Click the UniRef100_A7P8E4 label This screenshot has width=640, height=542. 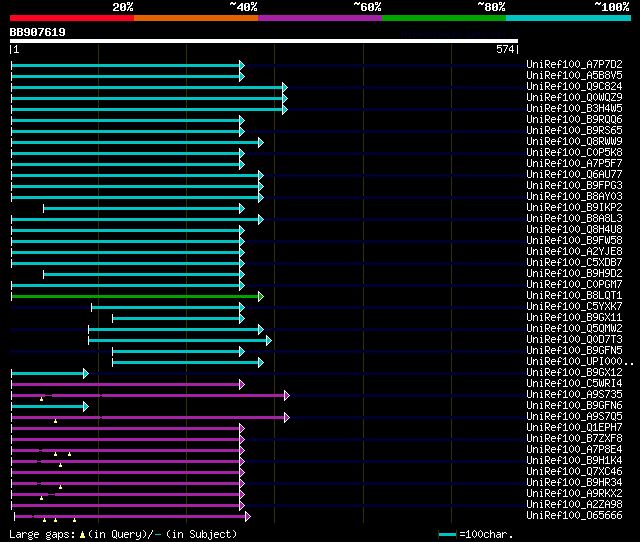point(574,450)
